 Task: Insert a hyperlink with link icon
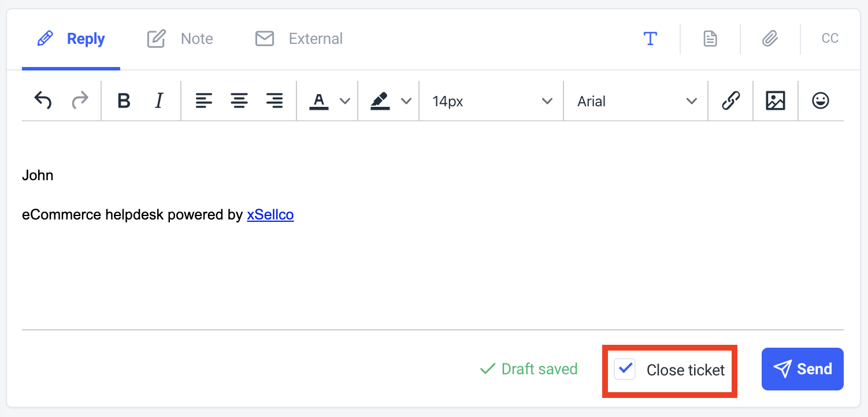pyautogui.click(x=731, y=101)
